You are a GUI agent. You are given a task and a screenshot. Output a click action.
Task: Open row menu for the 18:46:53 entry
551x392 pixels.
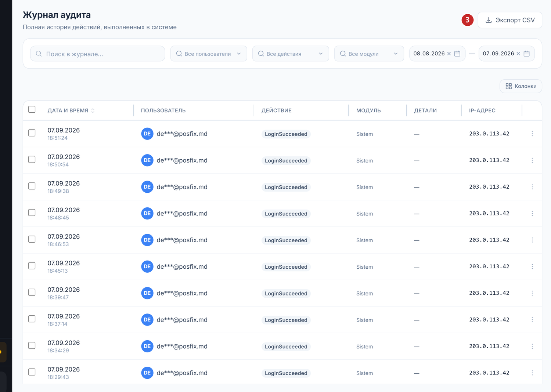point(532,240)
